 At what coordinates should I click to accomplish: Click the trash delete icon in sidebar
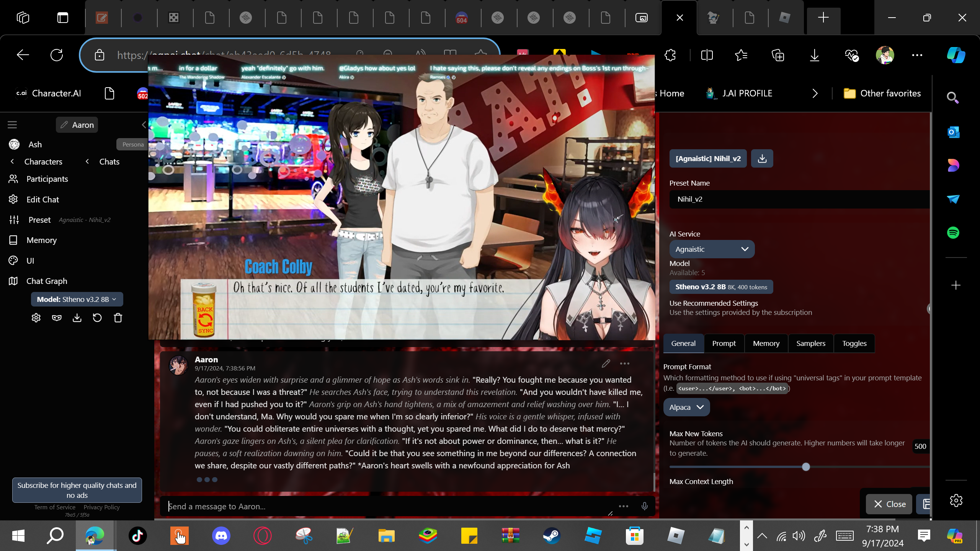(x=118, y=318)
